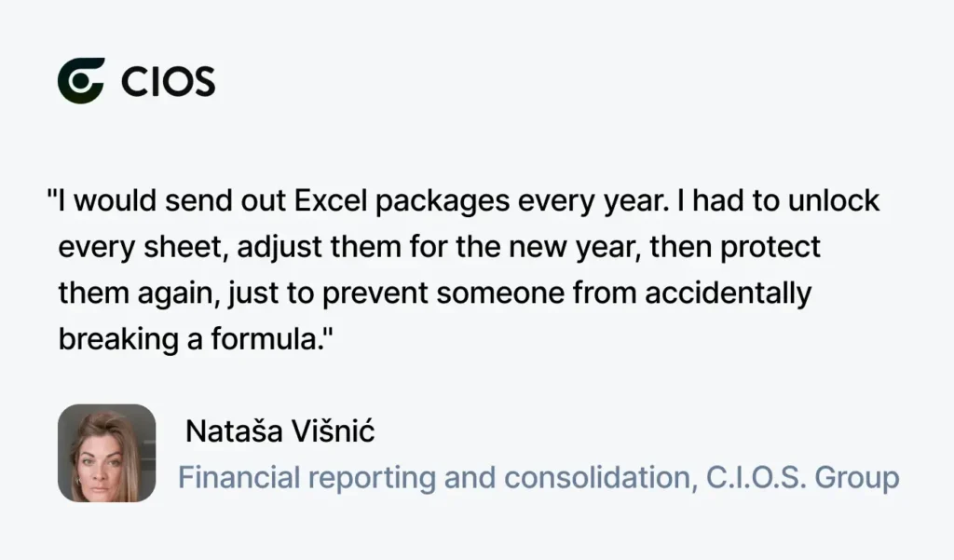This screenshot has height=560, width=954.
Task: Click the word "consolidation" in the subtitle
Action: point(597,477)
